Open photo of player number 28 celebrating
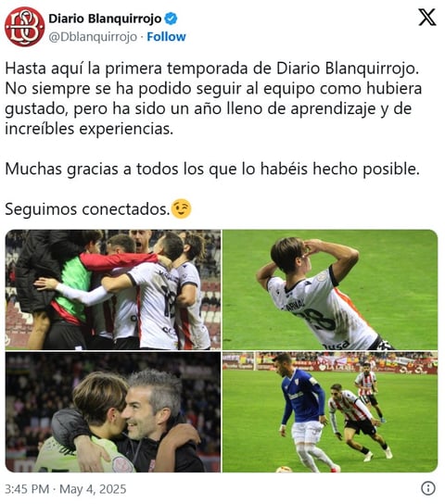The width and height of the screenshot is (445, 504). [x=330, y=290]
